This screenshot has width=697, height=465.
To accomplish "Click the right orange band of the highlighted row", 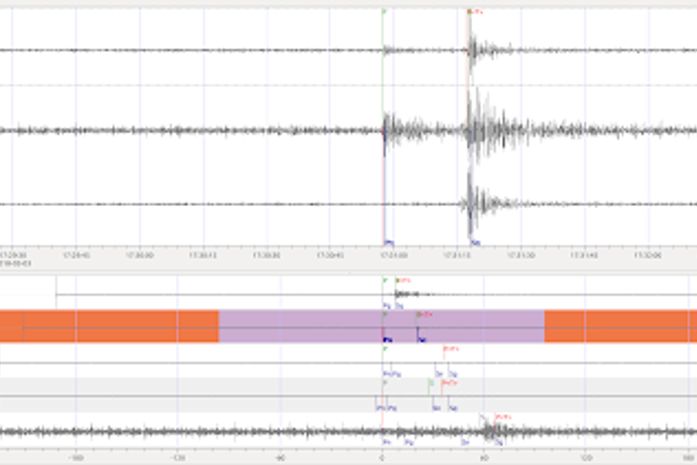I will coord(620,326).
